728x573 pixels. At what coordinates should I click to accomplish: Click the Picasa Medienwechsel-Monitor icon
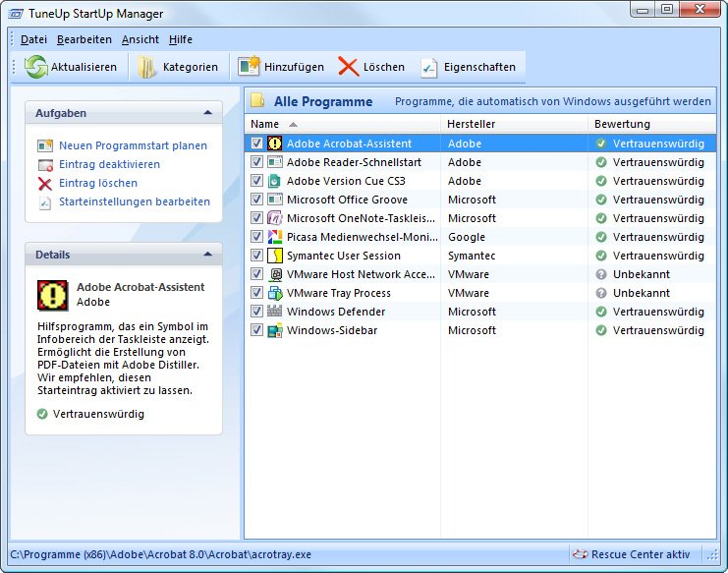click(x=275, y=237)
